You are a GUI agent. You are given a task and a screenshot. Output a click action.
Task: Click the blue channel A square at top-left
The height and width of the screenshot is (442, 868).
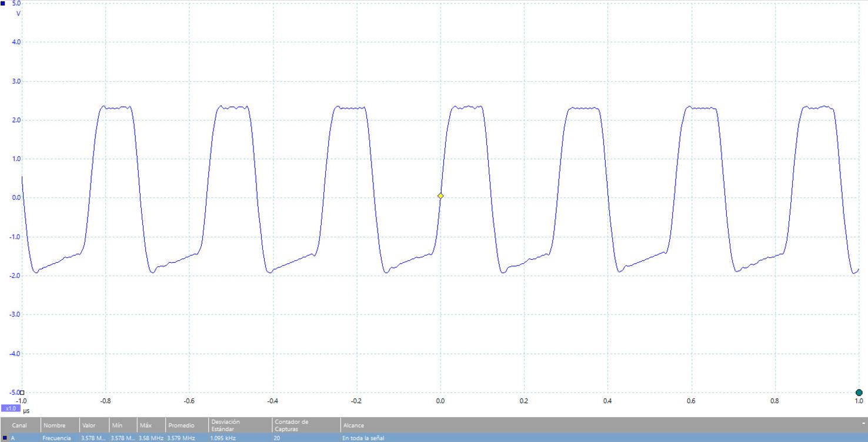pos(3,3)
